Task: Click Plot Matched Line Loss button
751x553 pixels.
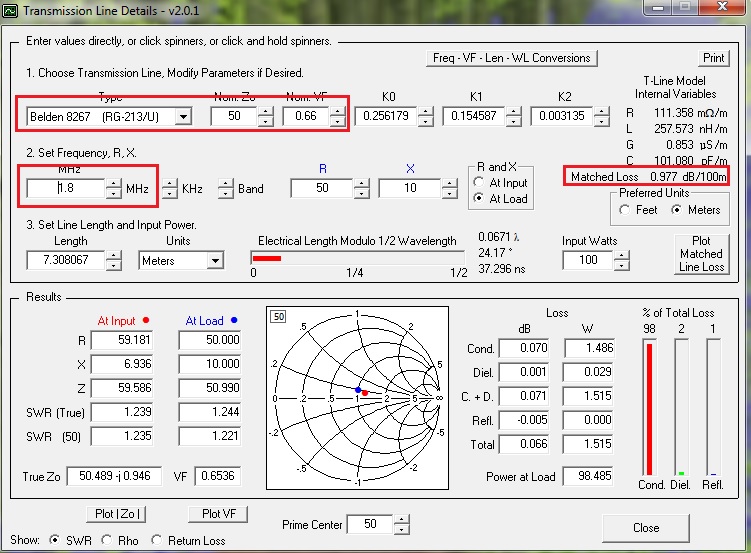Action: pos(702,254)
